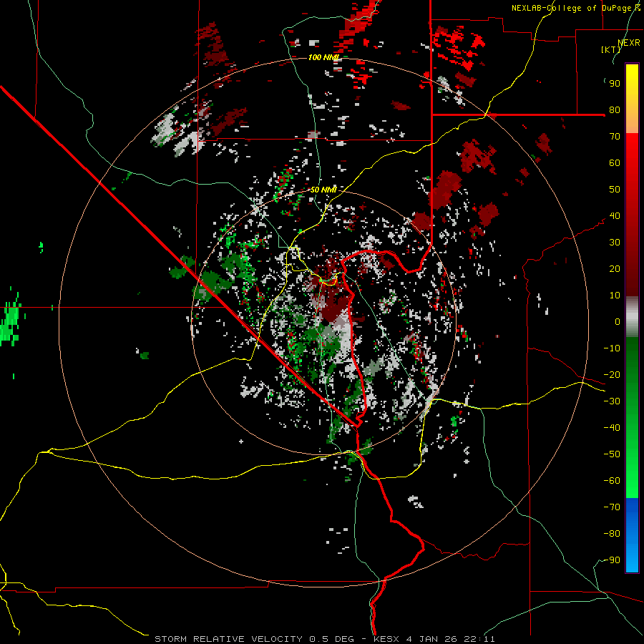Click the 80 value on velocity scale
This screenshot has height=644, width=644.
615,110
